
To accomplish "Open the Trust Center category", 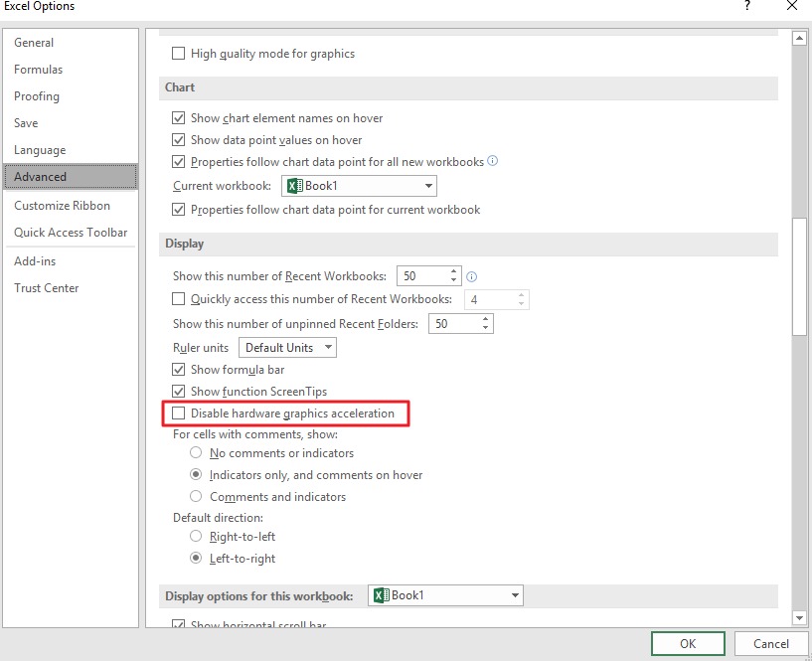I will pos(71,288).
